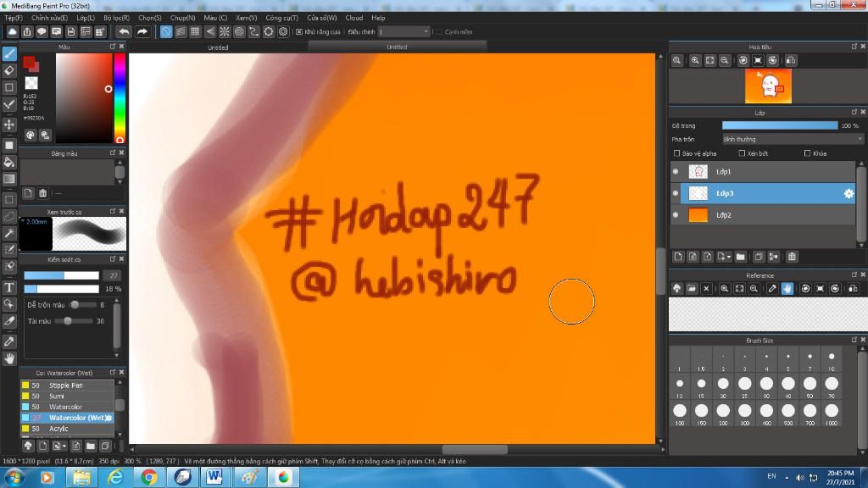868x488 pixels.
Task: Flip view in the Navigator panel
Action: click(x=791, y=60)
